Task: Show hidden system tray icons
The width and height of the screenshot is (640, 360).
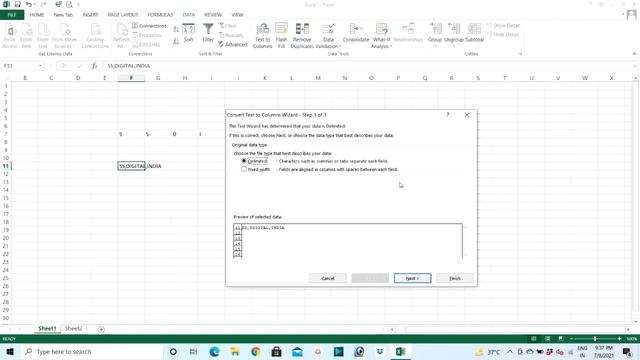Action: point(510,351)
